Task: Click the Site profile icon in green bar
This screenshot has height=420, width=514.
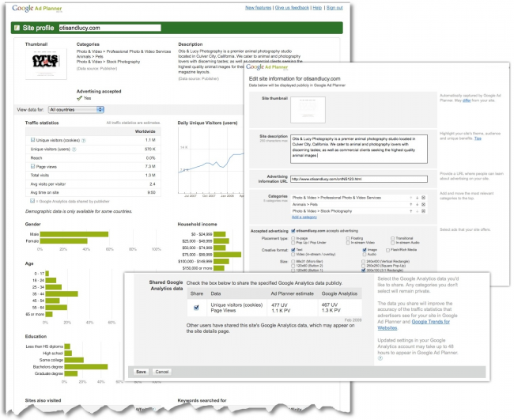Action: [17, 28]
